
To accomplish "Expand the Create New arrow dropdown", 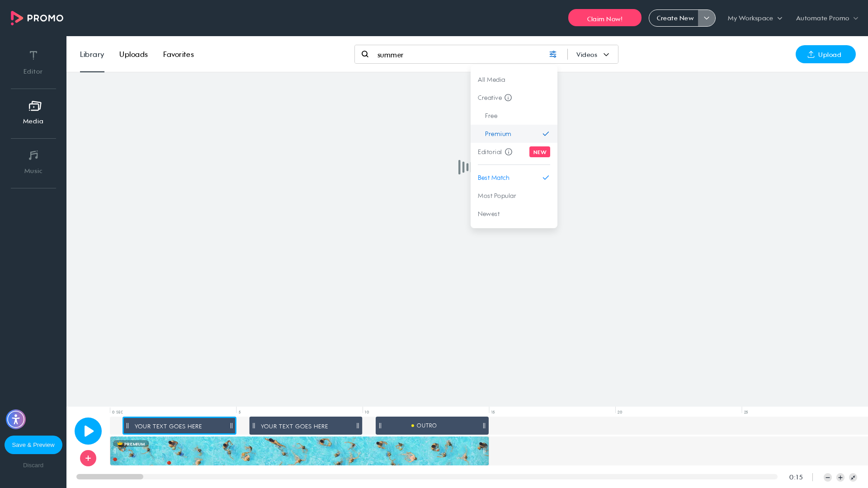I will (x=707, y=18).
